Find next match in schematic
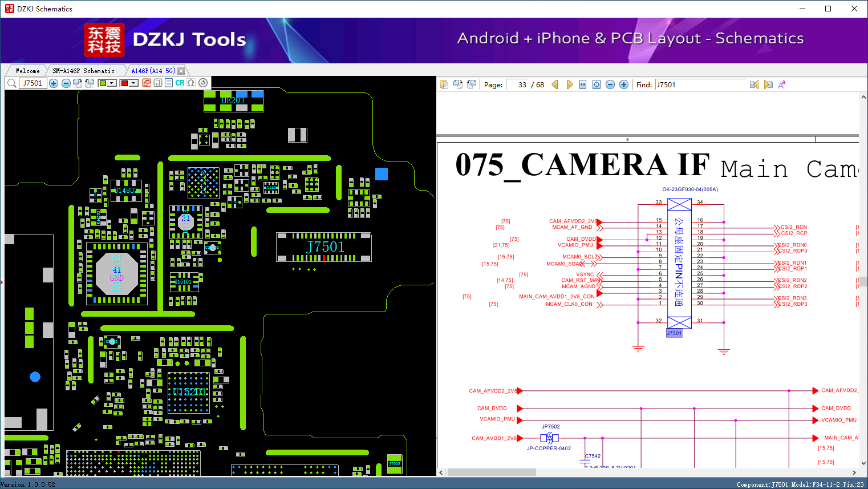Screen dimensions: 868x489 click(768, 84)
